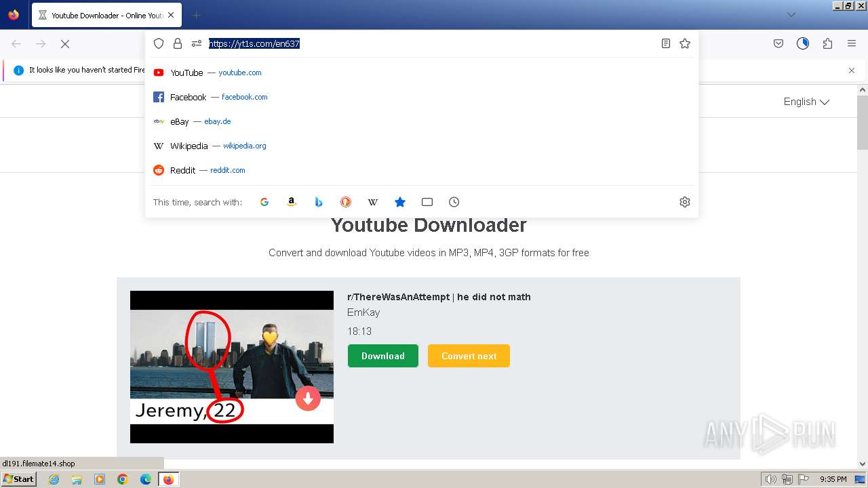Image resolution: width=868 pixels, height=488 pixels.
Task: Expand the English language dropdown
Action: coord(806,102)
